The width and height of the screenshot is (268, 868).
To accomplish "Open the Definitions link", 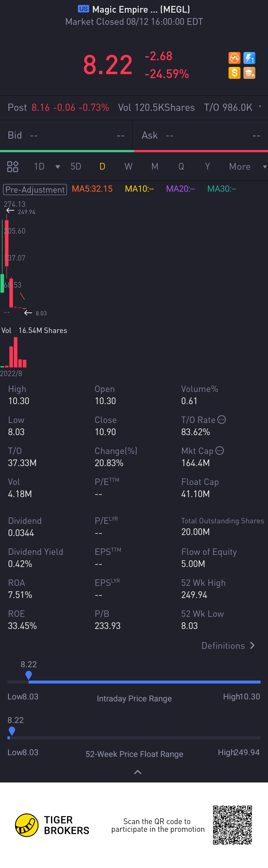I will [228, 646].
